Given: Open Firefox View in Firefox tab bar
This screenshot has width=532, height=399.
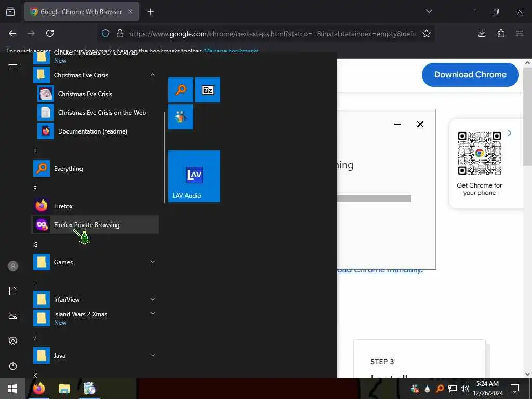Looking at the screenshot, I should coord(10,11).
